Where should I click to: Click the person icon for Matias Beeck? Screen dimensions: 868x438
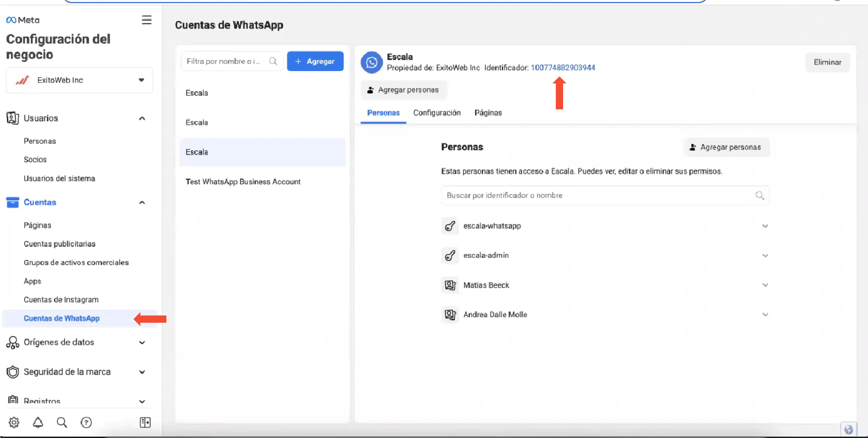point(450,285)
